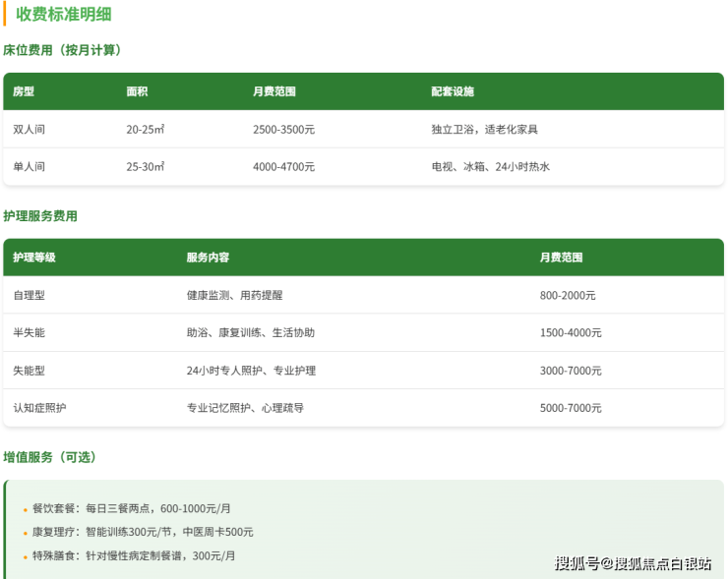Screen dimensions: 728x579
Task: Select the 自理型 care level row
Action: point(29,295)
